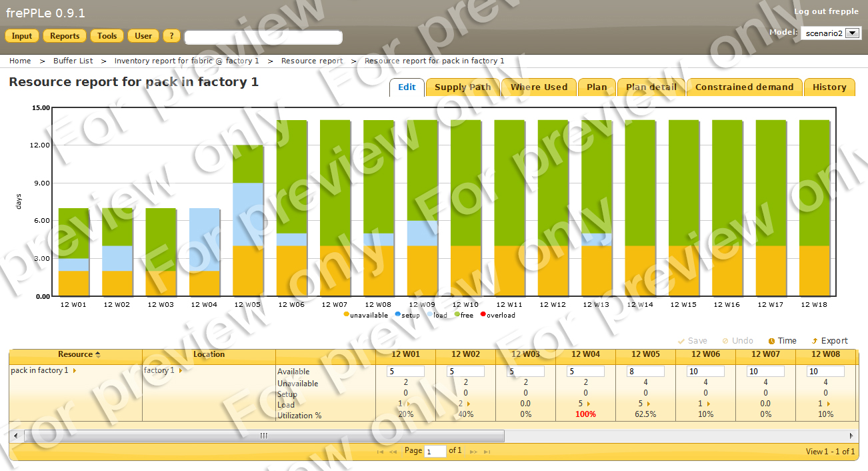868x471 pixels.
Task: Go to the next page using pager arrow
Action: click(473, 452)
